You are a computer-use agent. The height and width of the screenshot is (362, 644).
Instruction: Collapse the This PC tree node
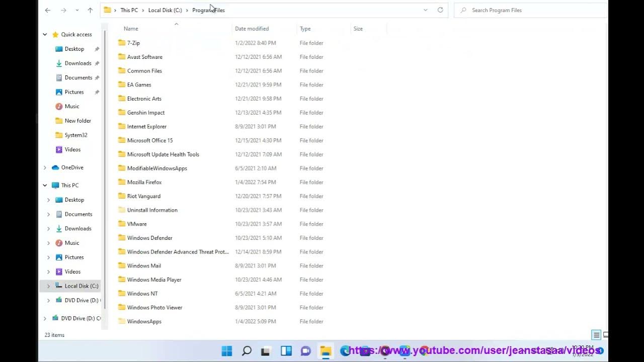45,186
